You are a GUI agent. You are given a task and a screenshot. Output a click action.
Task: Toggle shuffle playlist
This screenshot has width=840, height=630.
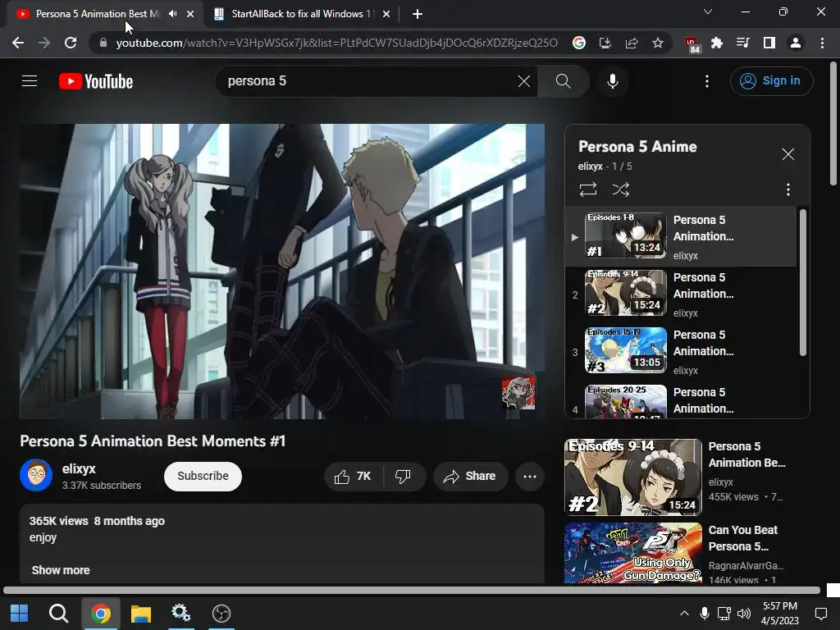coord(620,189)
